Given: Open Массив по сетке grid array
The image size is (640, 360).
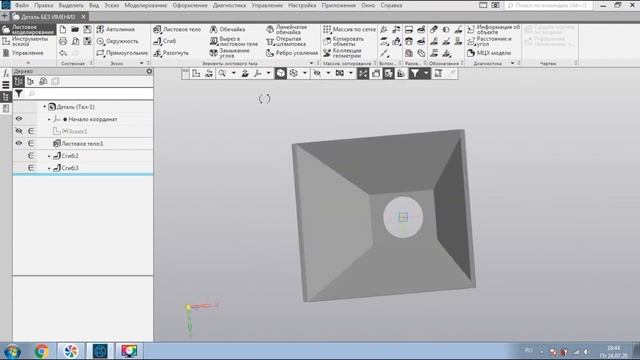Looking at the screenshot, I should pos(349,29).
